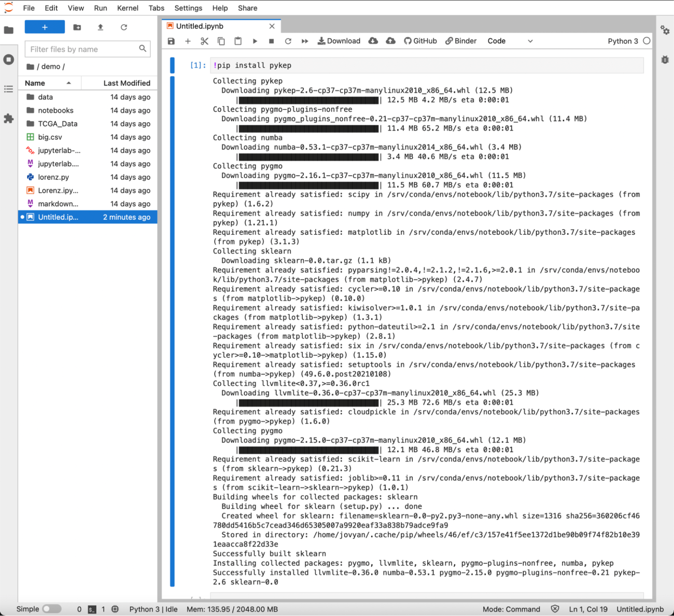This screenshot has width=674, height=616.
Task: Open the TCGA_Data folder
Action: [58, 124]
